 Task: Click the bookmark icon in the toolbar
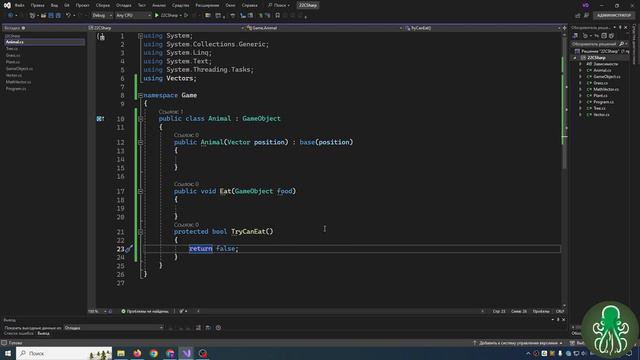(278, 16)
